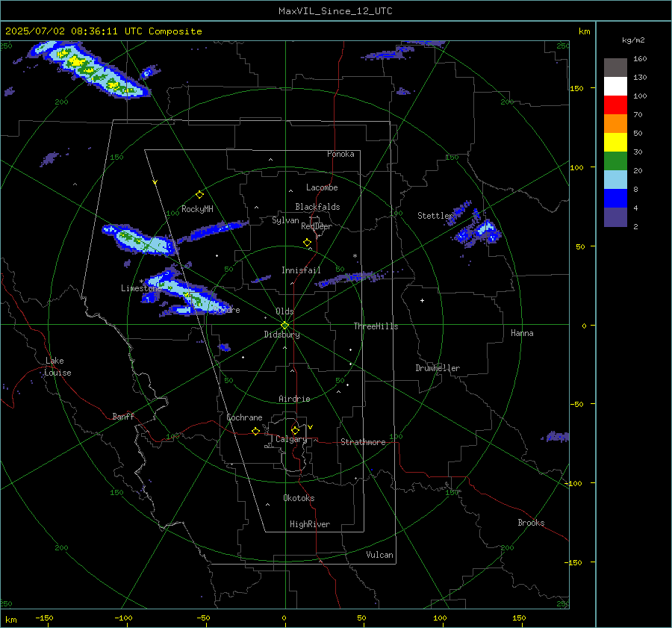
Task: Click the kg/m2 legend unit label
Action: [x=633, y=40]
